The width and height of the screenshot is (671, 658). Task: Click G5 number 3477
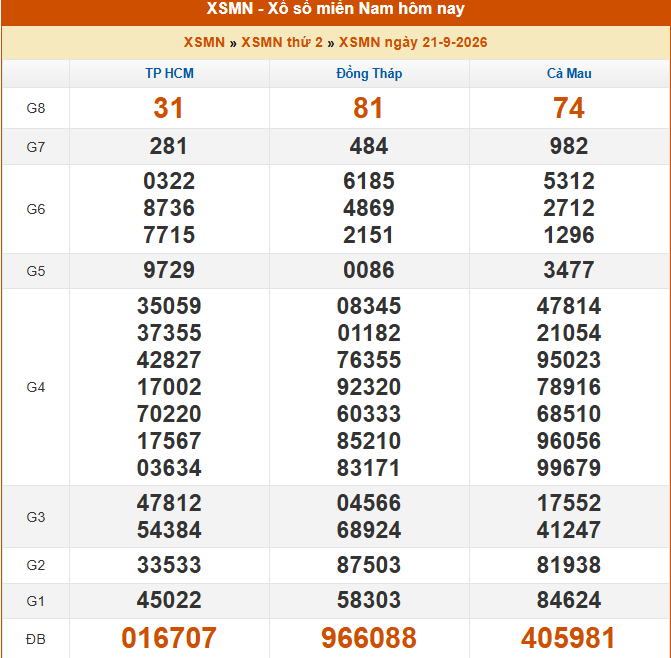coord(569,270)
